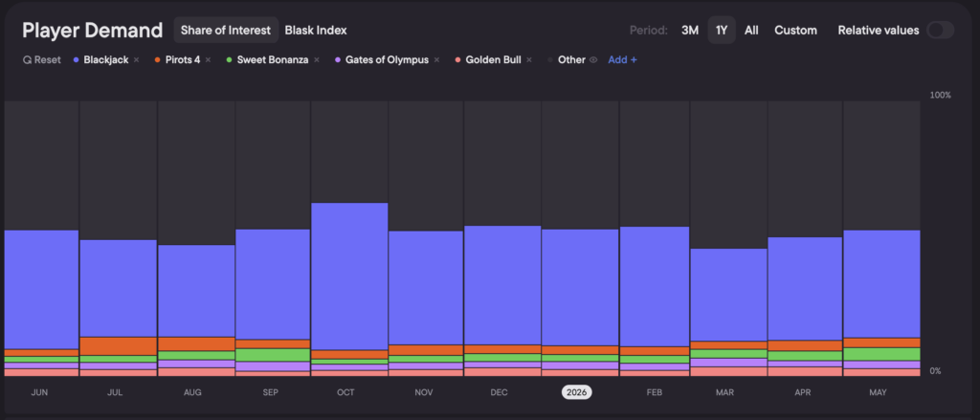Set period to 3M

(690, 30)
